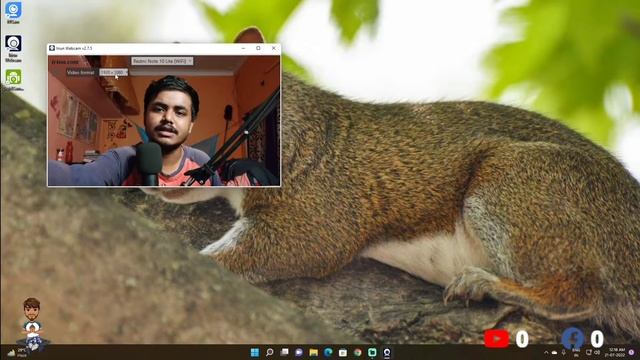Click the microphone tray icon
Screen dimensions: 640x360
click(563, 352)
